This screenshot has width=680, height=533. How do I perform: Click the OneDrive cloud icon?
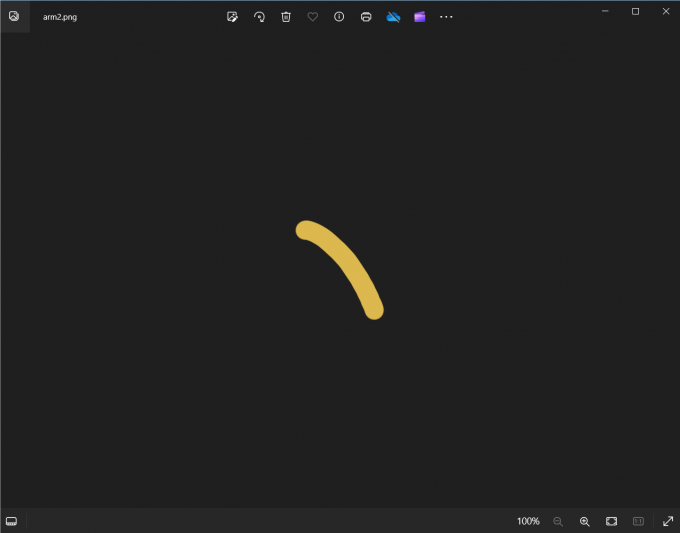393,17
